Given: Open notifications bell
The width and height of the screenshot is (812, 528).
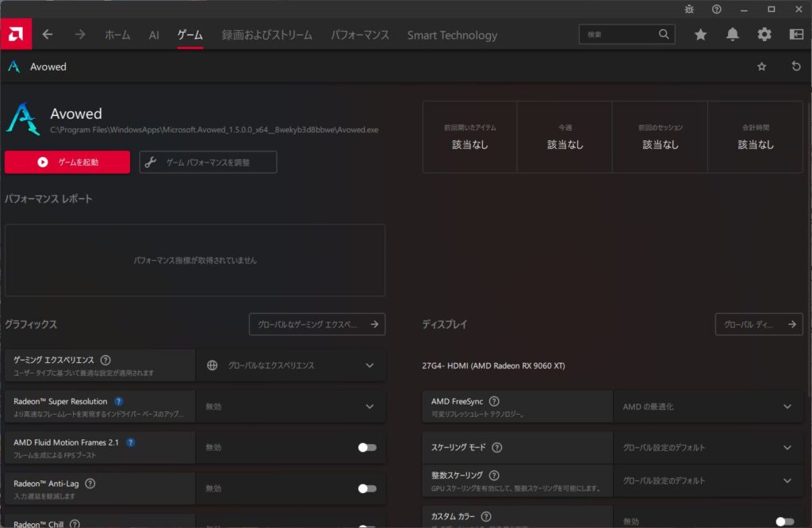Looking at the screenshot, I should (732, 35).
